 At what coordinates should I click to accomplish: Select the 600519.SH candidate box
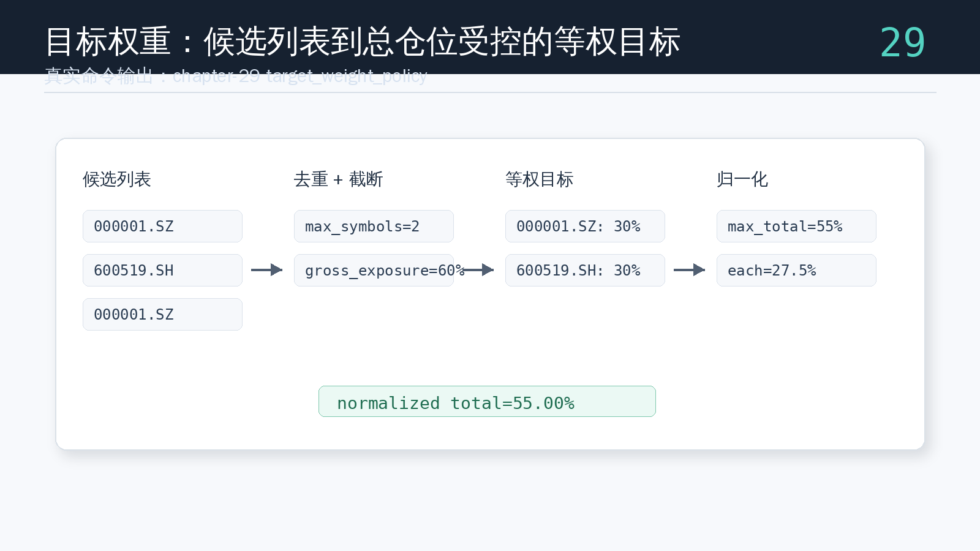coord(162,271)
